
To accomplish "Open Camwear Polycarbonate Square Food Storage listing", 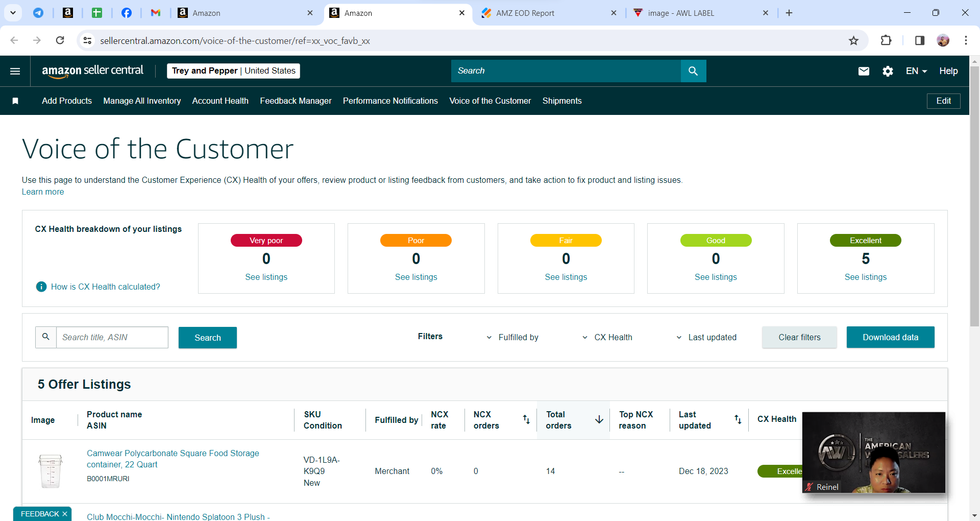I will tap(173, 459).
